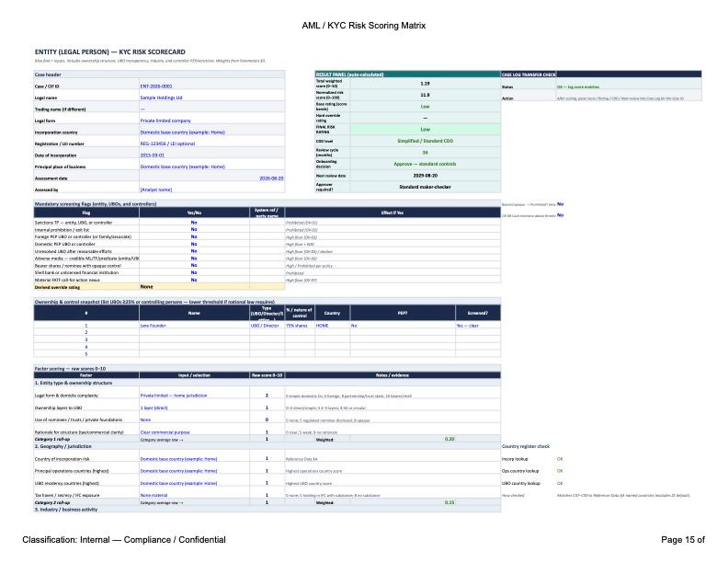Viewport: 728px width, 563px height.
Task: Select the CDD level 'Simplified / Standard CDD'
Action: click(x=425, y=141)
